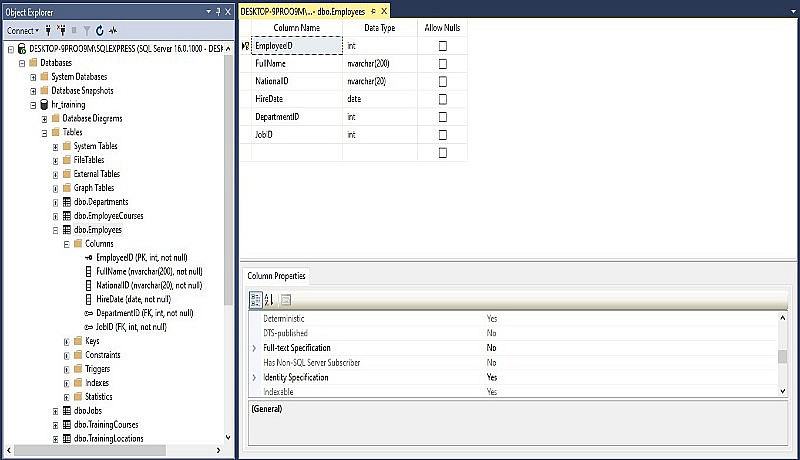The height and width of the screenshot is (460, 800).
Task: Click the dbo.TrainingCourses table icon
Action: click(67, 424)
